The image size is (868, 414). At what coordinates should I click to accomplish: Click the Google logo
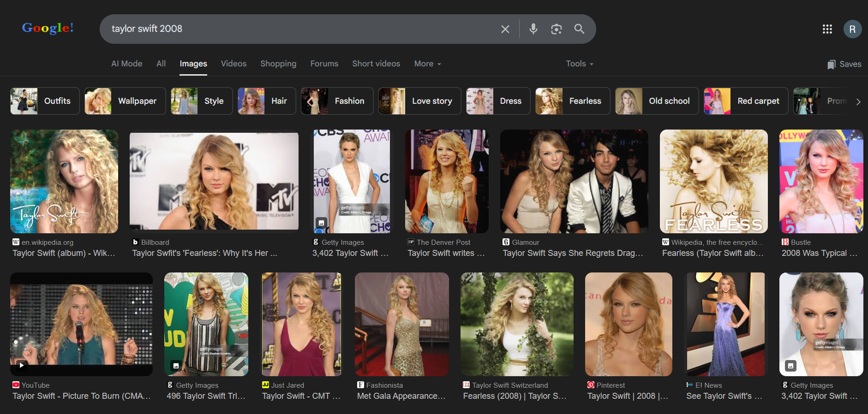[48, 28]
